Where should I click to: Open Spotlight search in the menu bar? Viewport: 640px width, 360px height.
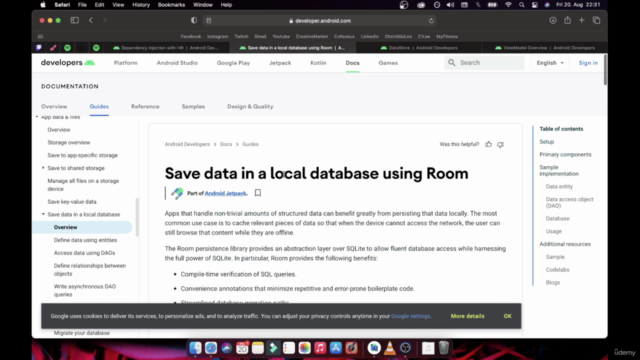[x=522, y=5]
